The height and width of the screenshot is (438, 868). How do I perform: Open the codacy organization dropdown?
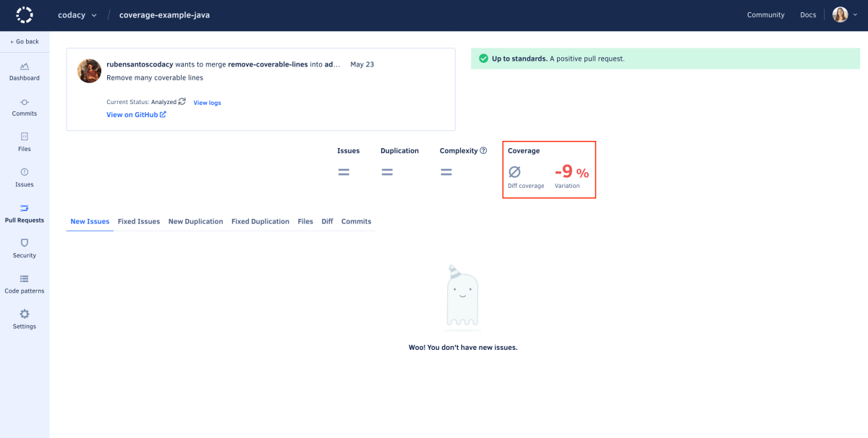pyautogui.click(x=77, y=14)
